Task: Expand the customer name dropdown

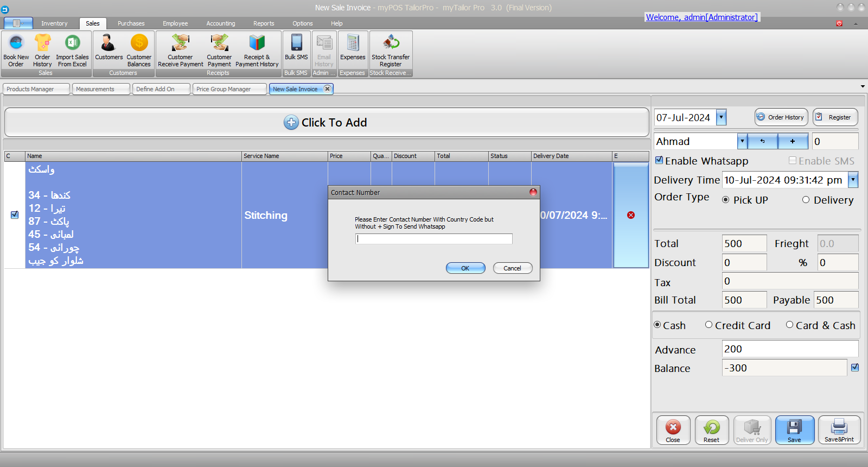Action: pyautogui.click(x=742, y=141)
